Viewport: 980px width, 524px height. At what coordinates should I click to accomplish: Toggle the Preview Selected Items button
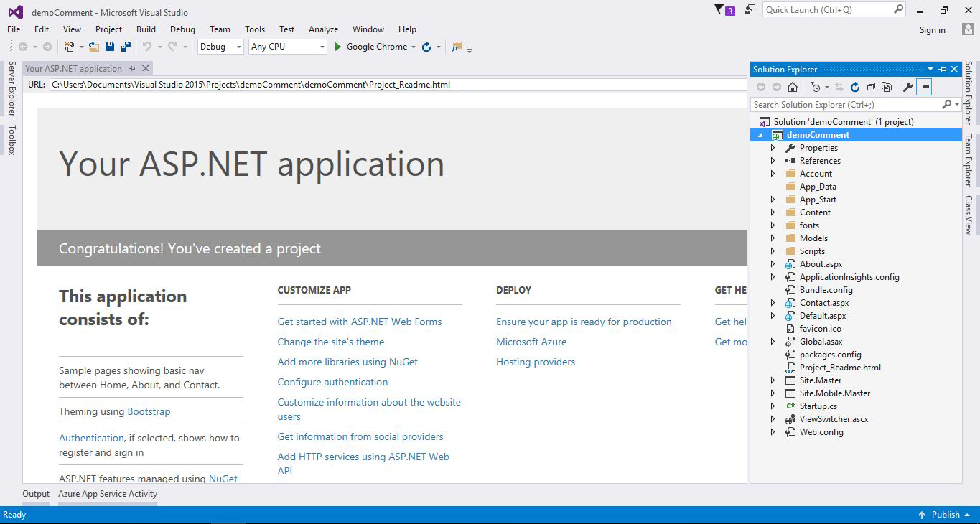point(924,87)
